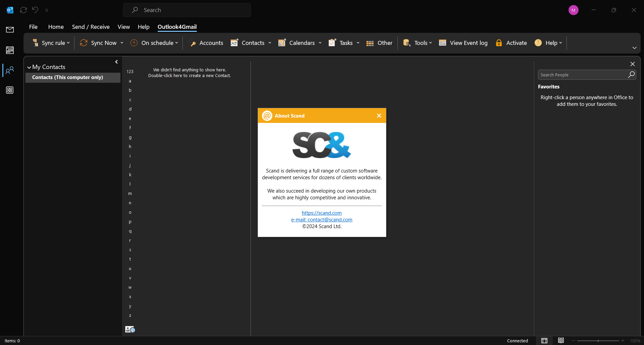
Task: Open the More Apps grid icon
Action: click(10, 90)
